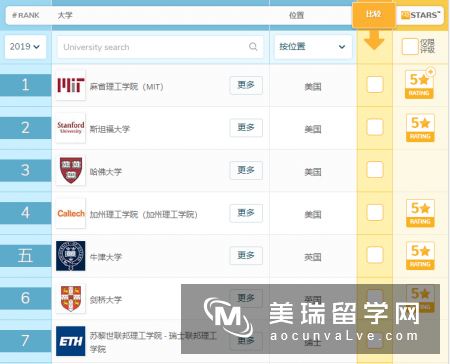The width and height of the screenshot is (450, 364).
Task: Click 更多 button for Oxford
Action: (246, 256)
